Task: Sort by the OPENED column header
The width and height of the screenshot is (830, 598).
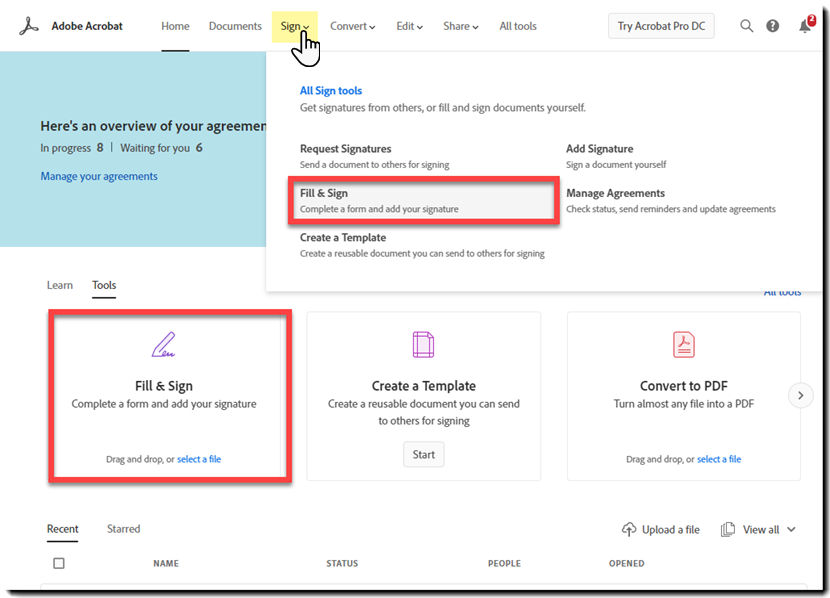Action: (x=626, y=563)
